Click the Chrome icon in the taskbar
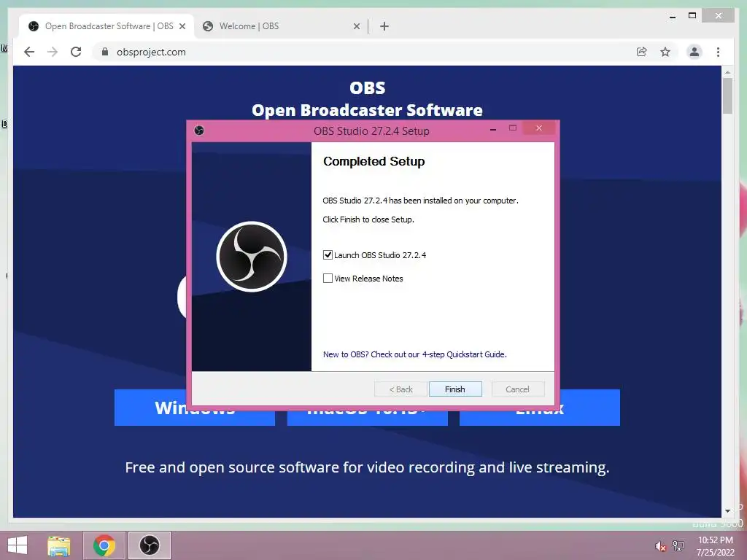This screenshot has width=747, height=560. (104, 545)
